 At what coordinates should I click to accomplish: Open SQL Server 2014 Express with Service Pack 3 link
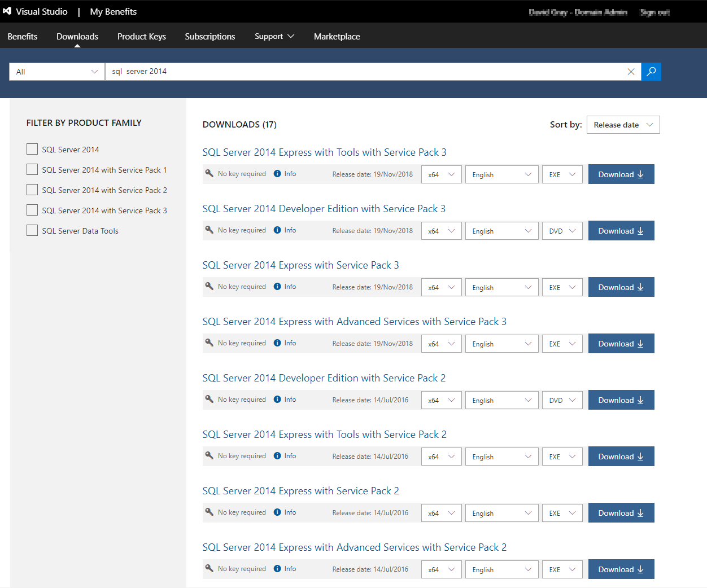(x=301, y=265)
